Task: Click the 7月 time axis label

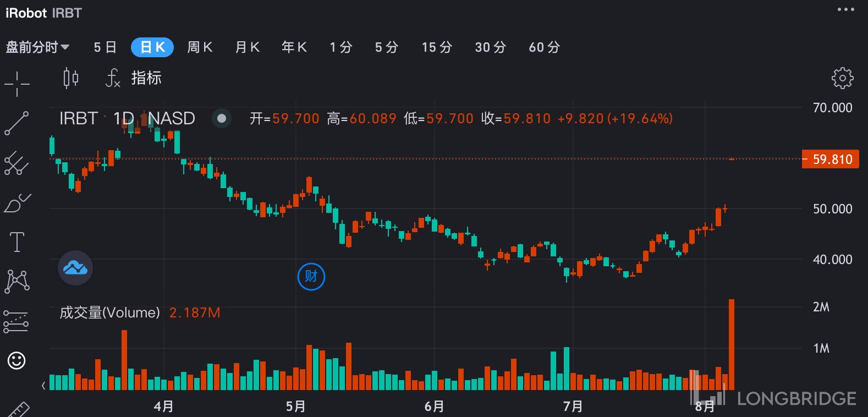Action: pos(573,407)
